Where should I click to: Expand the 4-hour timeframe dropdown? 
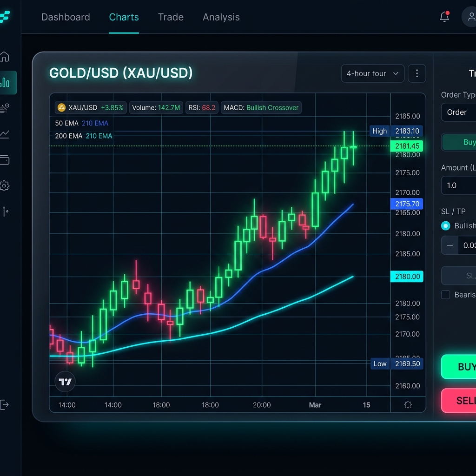pos(372,73)
